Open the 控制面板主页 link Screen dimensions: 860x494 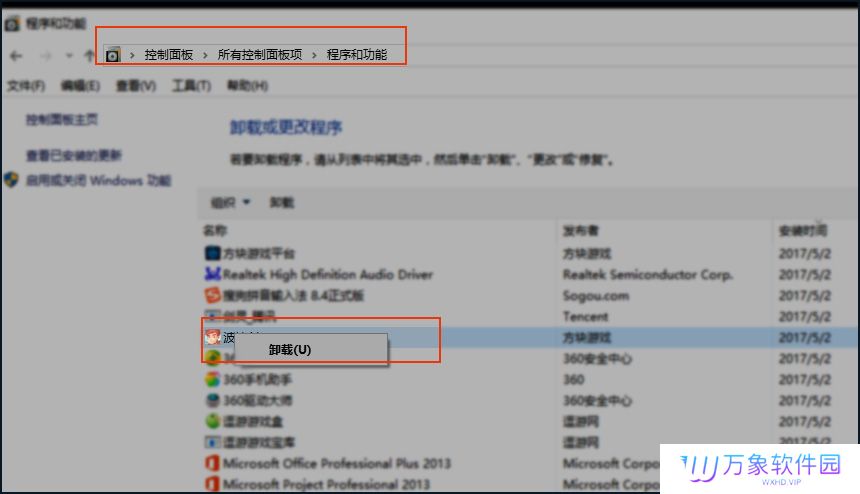click(x=62, y=120)
